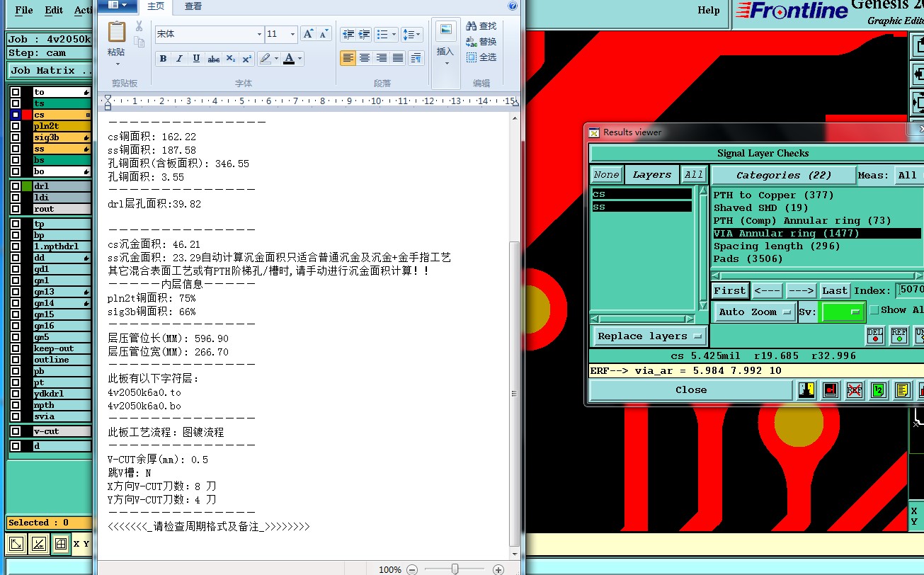This screenshot has width=924, height=575.
Task: Open the Sv green color selector
Action: pyautogui.click(x=842, y=312)
